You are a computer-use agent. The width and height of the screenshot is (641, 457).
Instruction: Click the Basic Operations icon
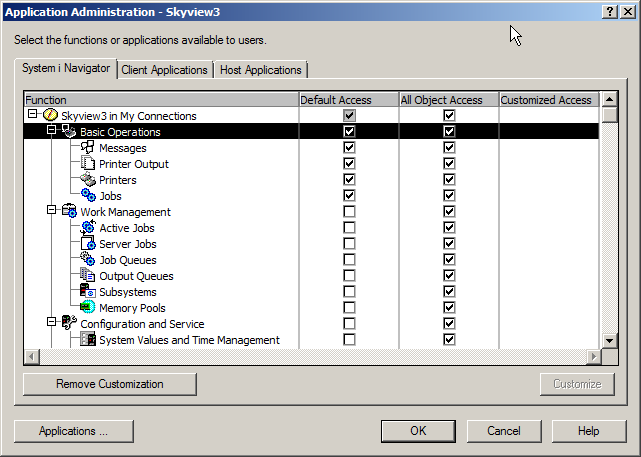pos(69,131)
